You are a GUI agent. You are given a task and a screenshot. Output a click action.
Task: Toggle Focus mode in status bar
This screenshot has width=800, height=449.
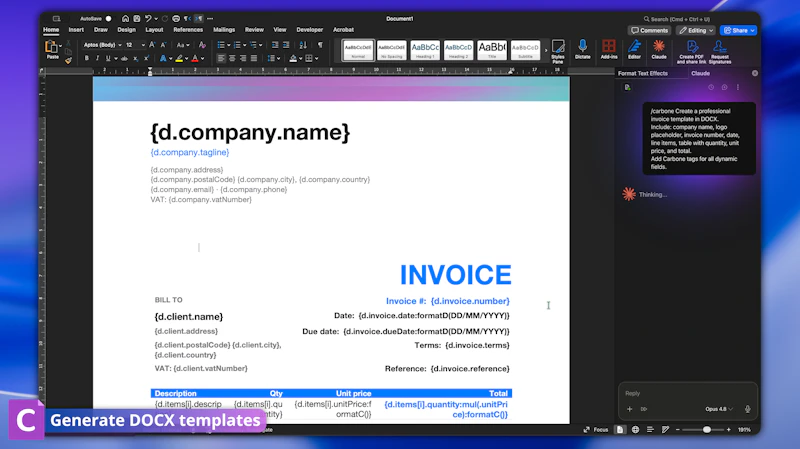pyautogui.click(x=595, y=430)
